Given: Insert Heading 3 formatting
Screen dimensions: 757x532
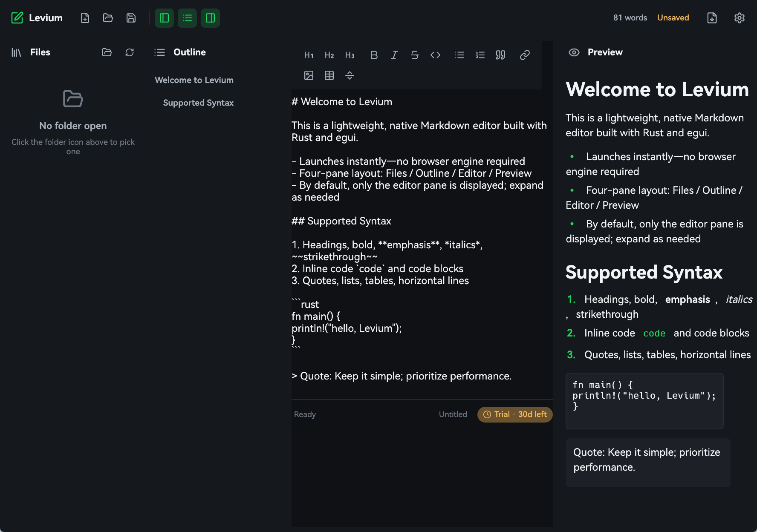Looking at the screenshot, I should coord(350,55).
